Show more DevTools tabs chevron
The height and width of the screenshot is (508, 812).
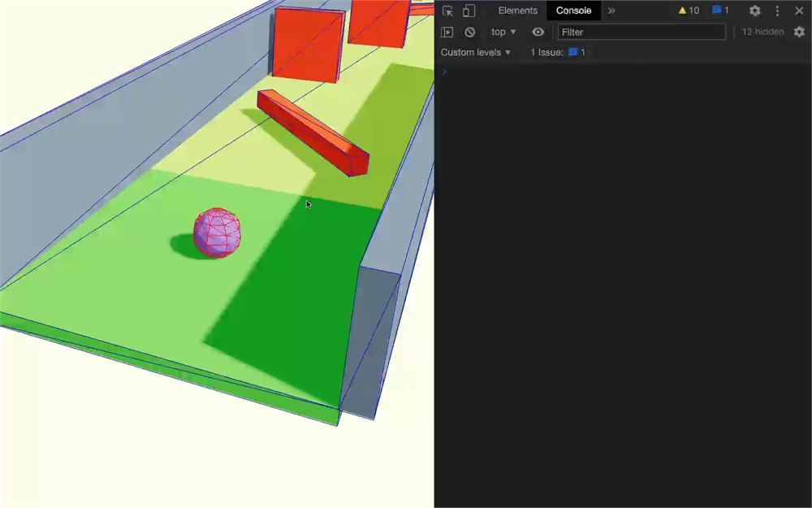tap(611, 11)
